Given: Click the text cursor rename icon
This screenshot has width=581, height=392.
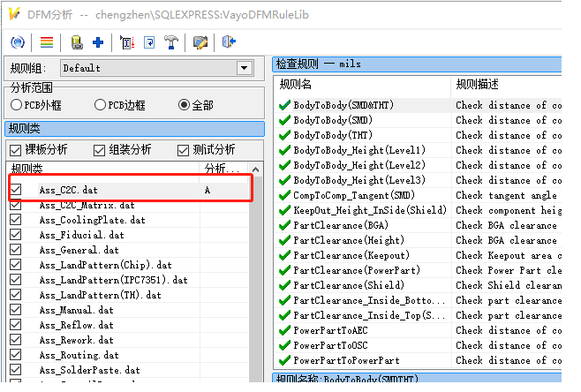Looking at the screenshot, I should (x=127, y=41).
